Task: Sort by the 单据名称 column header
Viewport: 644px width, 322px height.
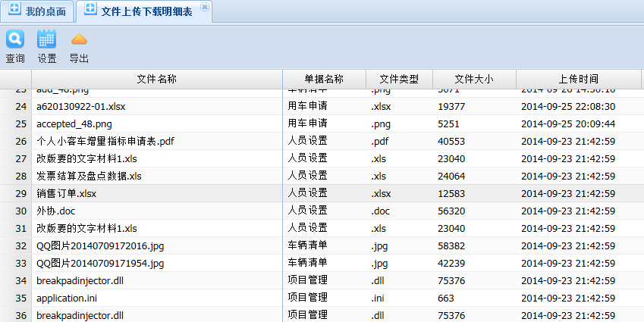Action: click(324, 79)
